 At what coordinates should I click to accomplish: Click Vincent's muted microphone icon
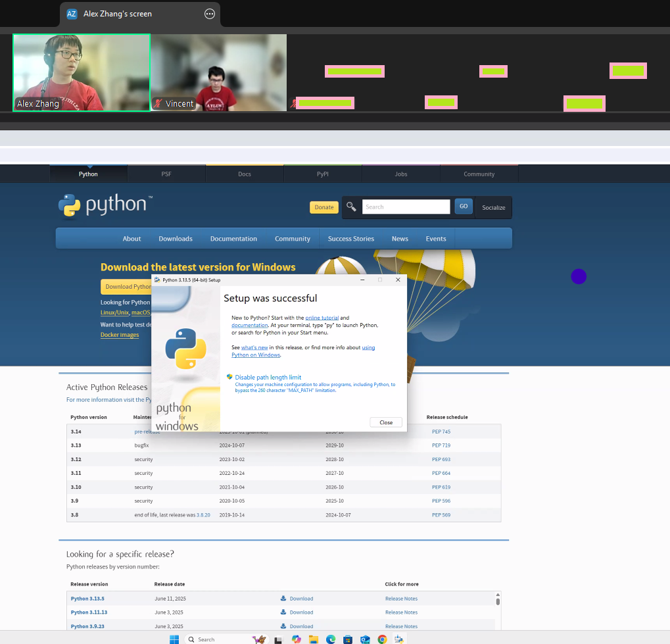coord(158,103)
